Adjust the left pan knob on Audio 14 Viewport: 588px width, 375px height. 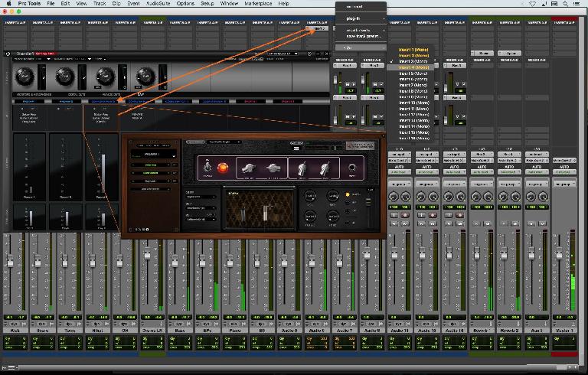(x=394, y=197)
